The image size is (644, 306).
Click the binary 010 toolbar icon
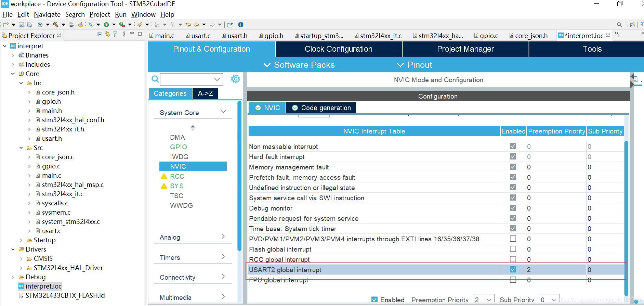71,25
